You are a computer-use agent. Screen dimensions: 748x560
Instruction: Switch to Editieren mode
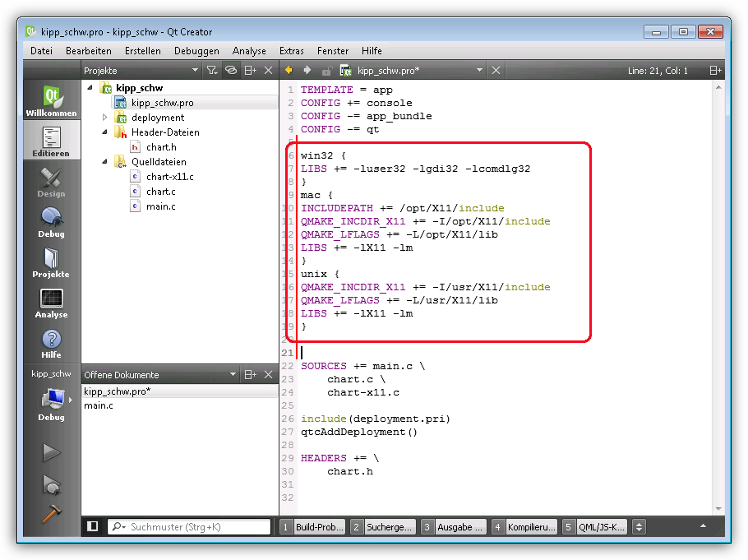[51, 141]
